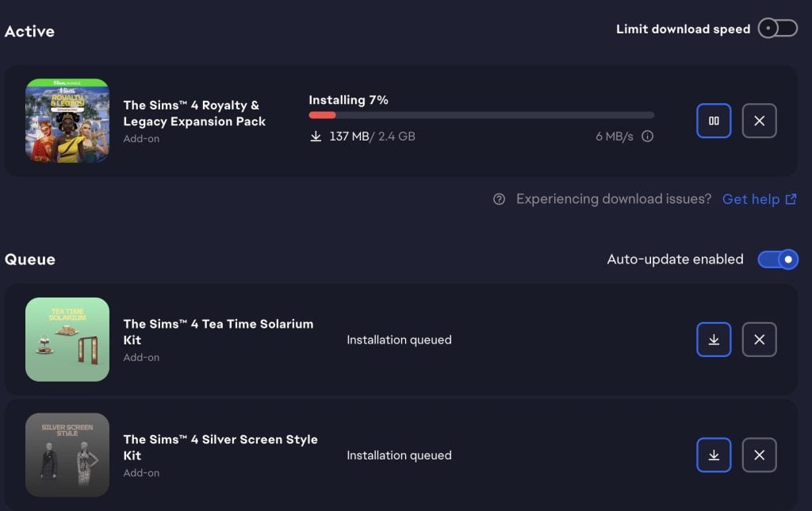Click the installing progress bar
Screen dimensions: 812x511
(481, 115)
